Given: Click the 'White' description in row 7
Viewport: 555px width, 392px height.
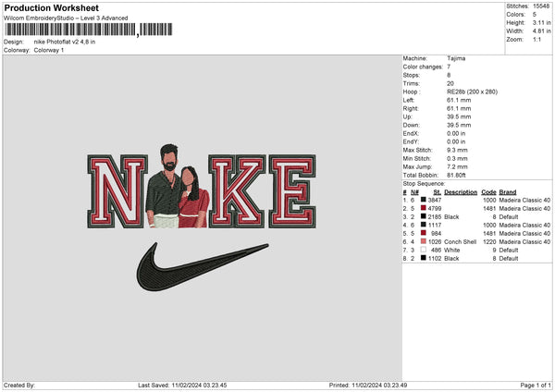Looking at the screenshot, I should pos(451,251).
